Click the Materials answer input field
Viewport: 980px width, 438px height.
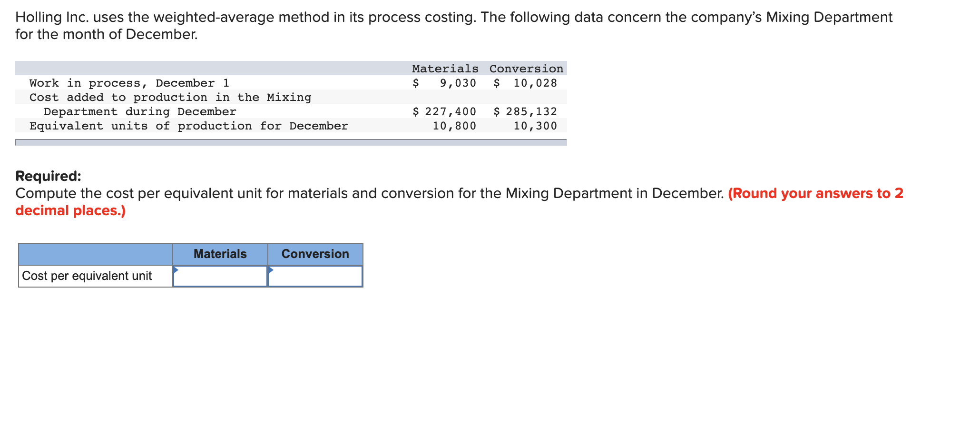pyautogui.click(x=220, y=276)
